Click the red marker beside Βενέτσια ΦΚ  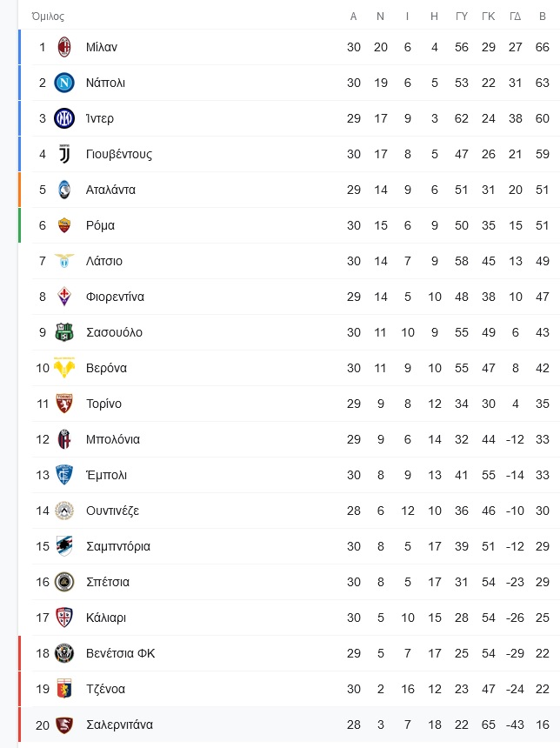19,653
